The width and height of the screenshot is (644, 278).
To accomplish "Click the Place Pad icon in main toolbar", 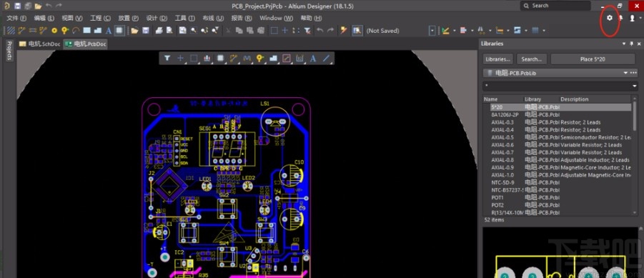I will coord(54,31).
